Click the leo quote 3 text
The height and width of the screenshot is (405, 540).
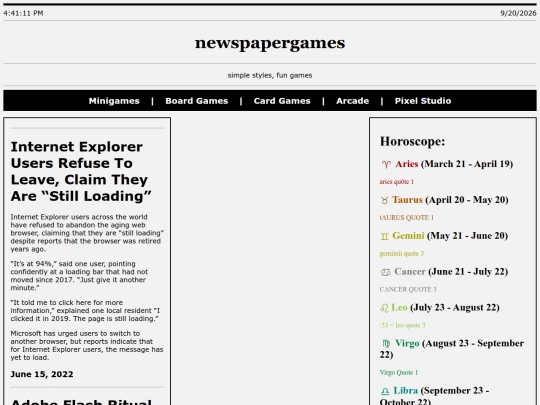402,325
